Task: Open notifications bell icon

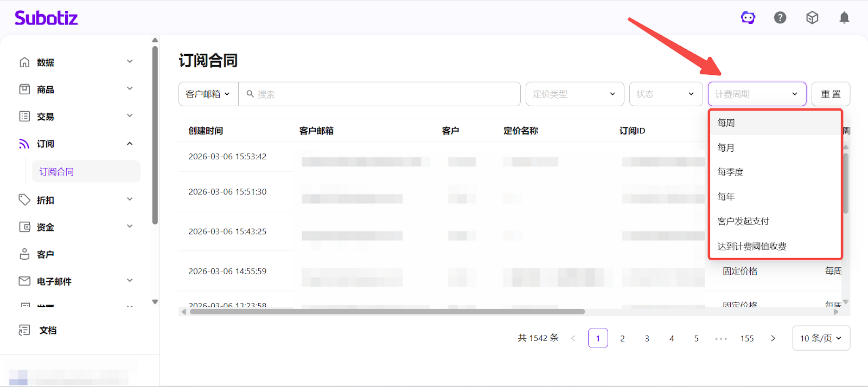Action: pos(844,18)
